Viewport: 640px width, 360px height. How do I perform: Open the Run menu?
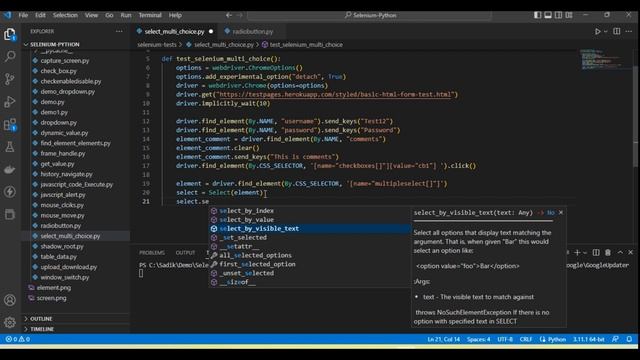pyautogui.click(x=126, y=15)
